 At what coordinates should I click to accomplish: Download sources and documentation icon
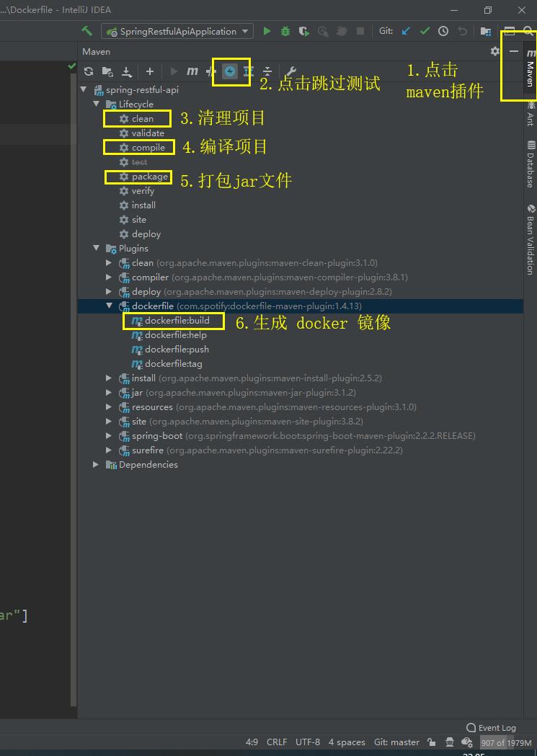tap(126, 72)
